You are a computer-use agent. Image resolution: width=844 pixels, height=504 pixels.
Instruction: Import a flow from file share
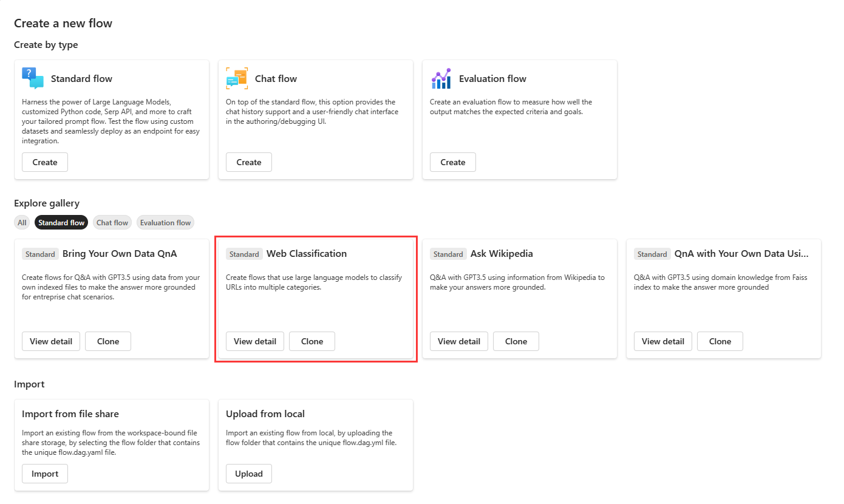pos(45,474)
